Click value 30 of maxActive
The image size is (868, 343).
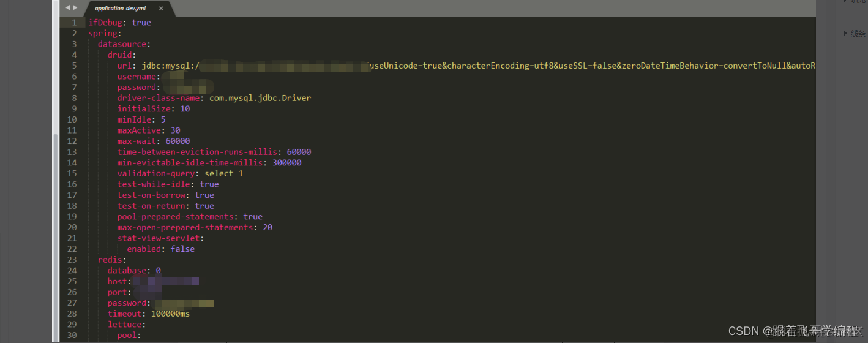click(x=176, y=130)
